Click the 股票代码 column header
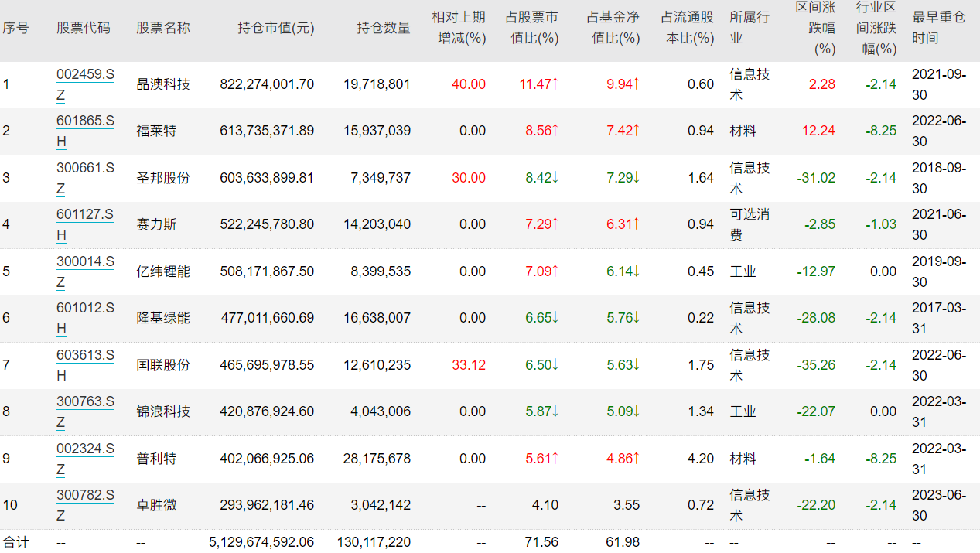The image size is (980, 553). [84, 28]
